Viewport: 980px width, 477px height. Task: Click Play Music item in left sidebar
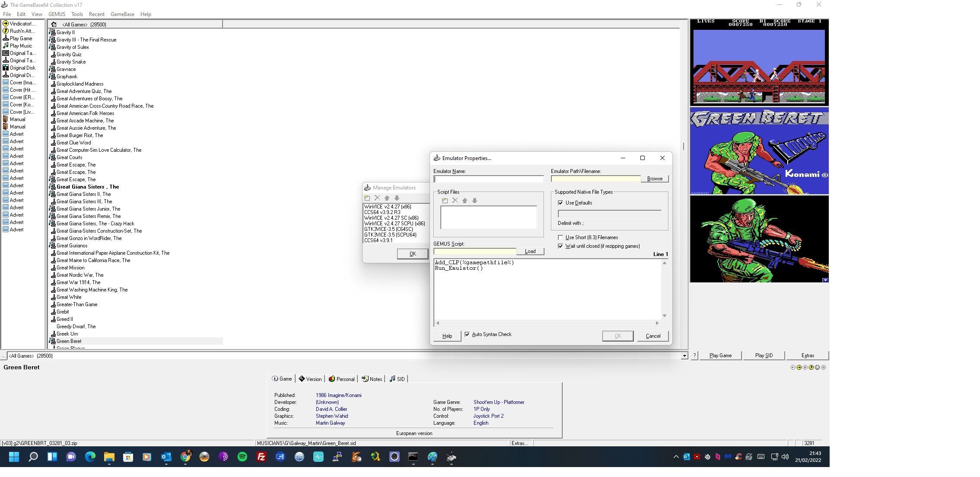(18, 46)
